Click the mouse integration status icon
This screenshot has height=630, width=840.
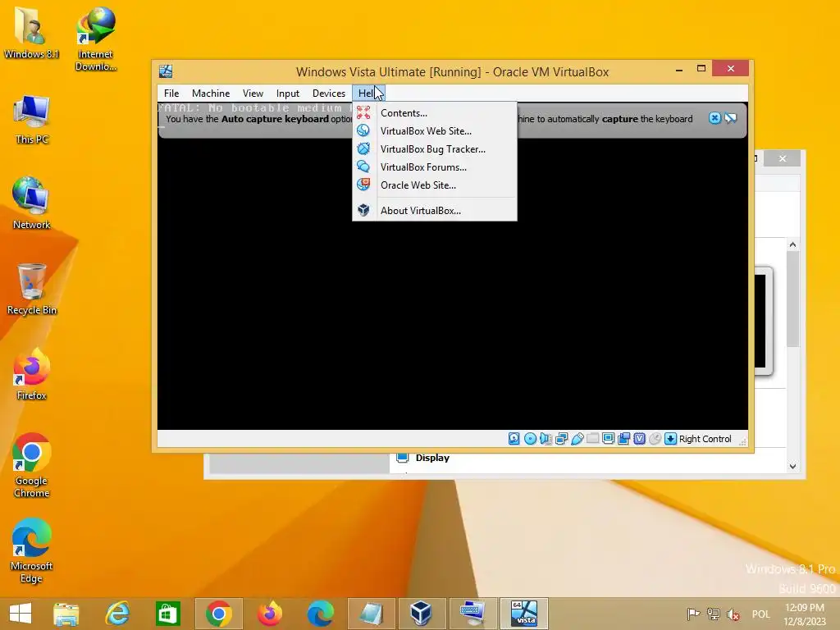click(655, 439)
